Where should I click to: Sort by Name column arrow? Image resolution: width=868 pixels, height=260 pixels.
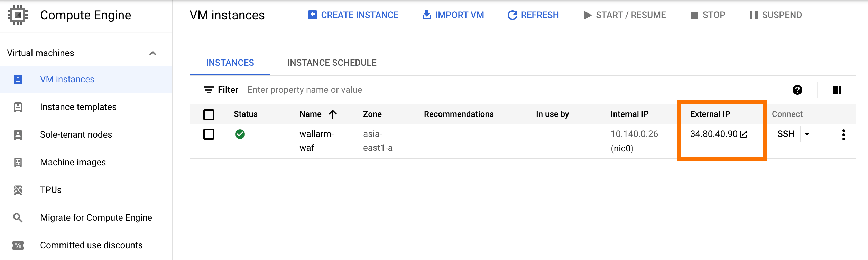point(333,114)
